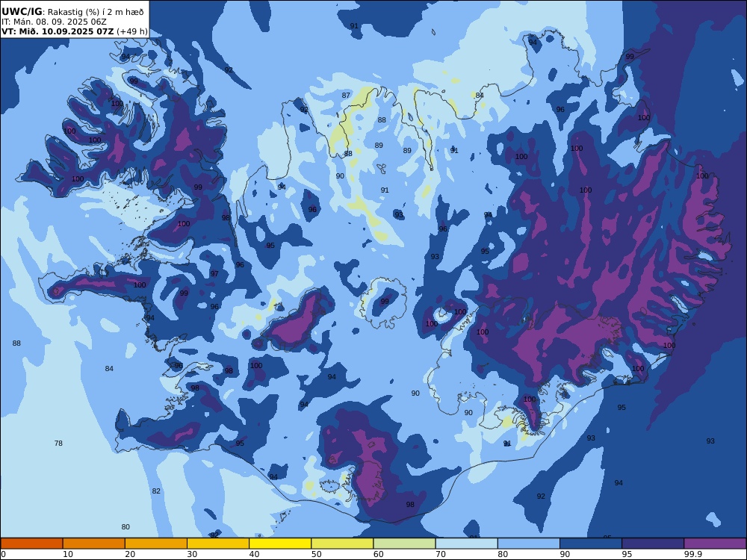
Task: Click the humidity value 87 on the map
Action: 346,96
